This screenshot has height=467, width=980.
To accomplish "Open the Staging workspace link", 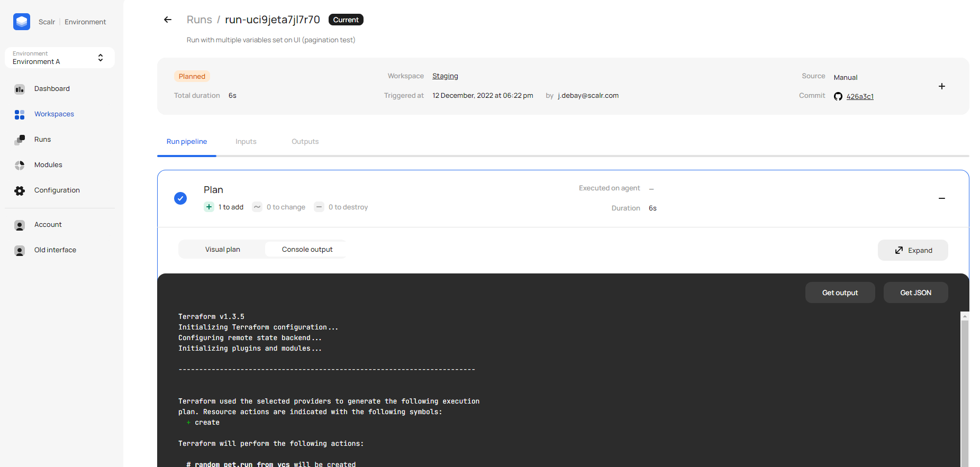I will point(445,76).
